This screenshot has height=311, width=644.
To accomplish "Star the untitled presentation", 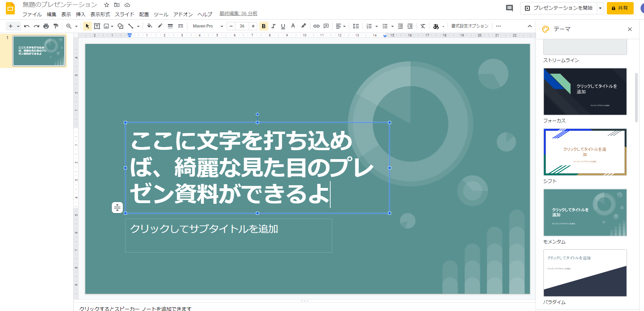I will click(107, 5).
